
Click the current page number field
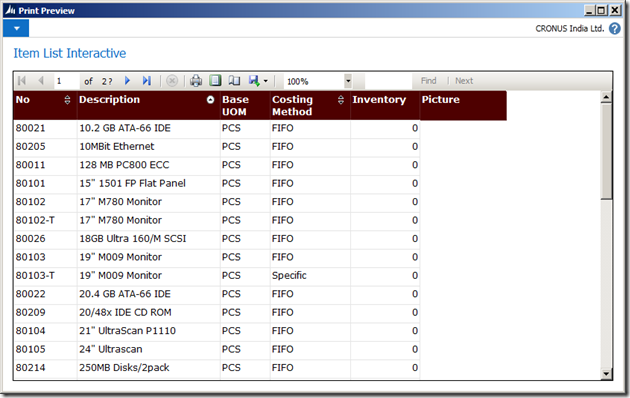coord(67,81)
